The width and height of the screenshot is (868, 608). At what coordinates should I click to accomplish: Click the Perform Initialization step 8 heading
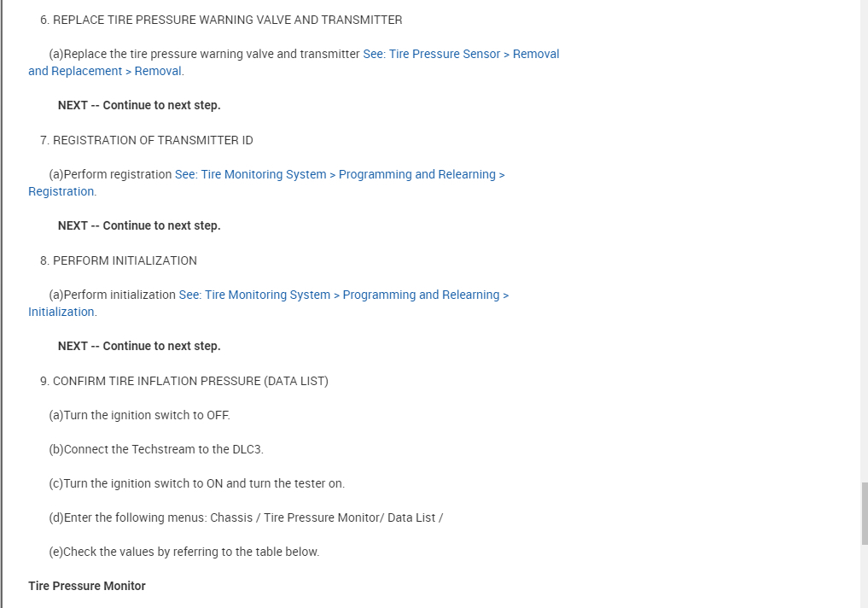point(125,260)
